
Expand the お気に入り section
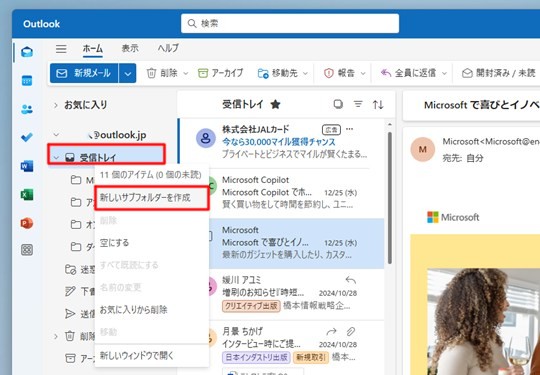56,105
